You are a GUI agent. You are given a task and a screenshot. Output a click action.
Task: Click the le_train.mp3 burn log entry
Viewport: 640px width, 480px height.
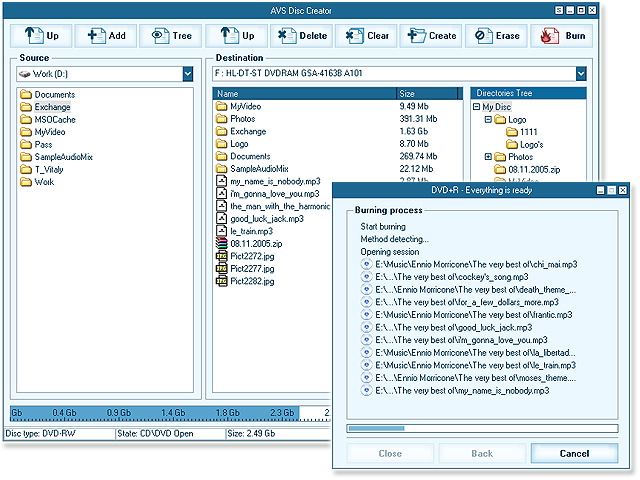(x=469, y=365)
